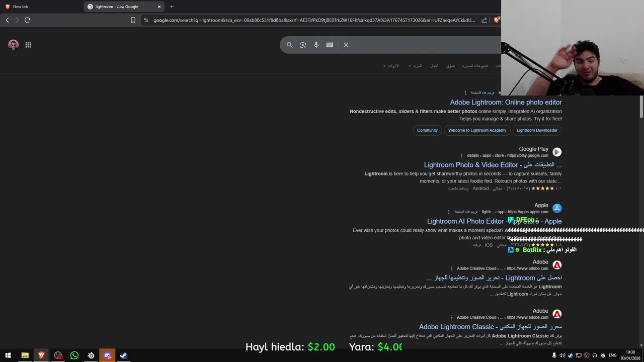Click the tray microphone icon
The image size is (644, 362).
[x=554, y=355]
